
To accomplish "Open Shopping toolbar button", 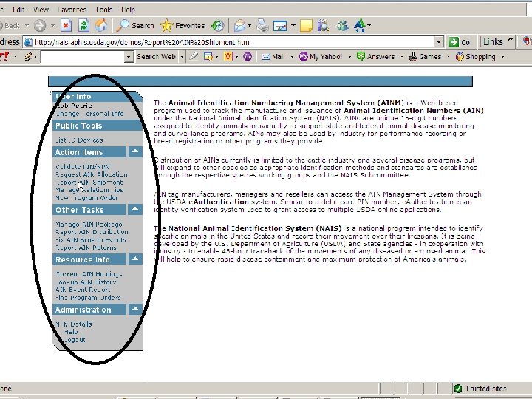I will pyautogui.click(x=476, y=57).
